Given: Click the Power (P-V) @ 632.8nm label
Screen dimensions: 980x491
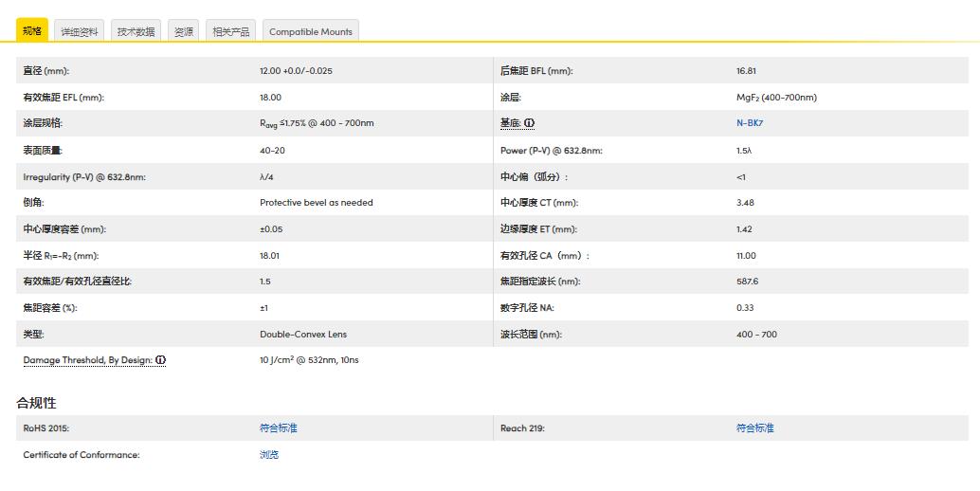Looking at the screenshot, I should coord(552,151).
